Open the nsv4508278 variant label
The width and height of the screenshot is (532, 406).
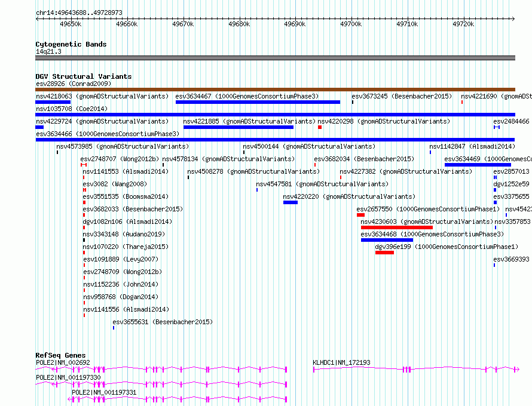[253, 171]
